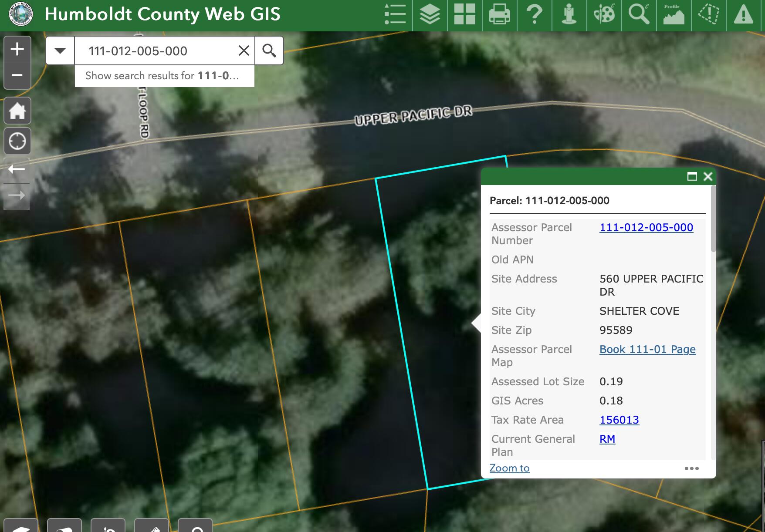Click the Humboldt County seal logo
This screenshot has width=765, height=532.
pyautogui.click(x=21, y=14)
